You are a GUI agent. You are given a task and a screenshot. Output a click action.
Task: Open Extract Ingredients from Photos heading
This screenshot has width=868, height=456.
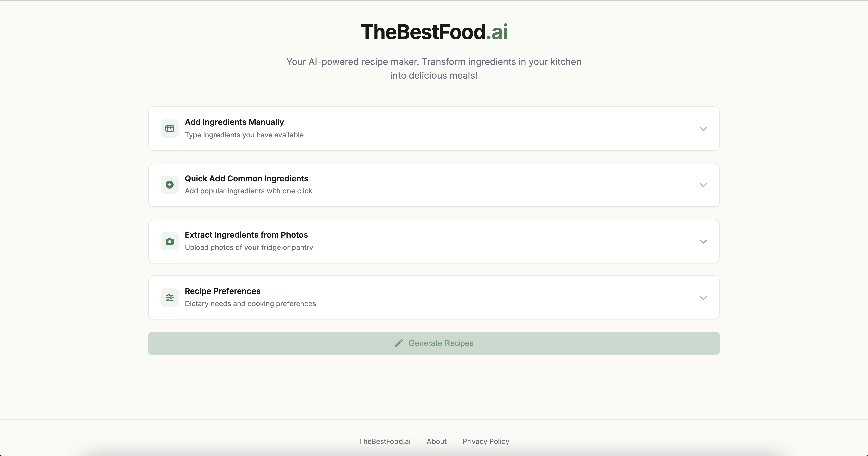point(246,235)
